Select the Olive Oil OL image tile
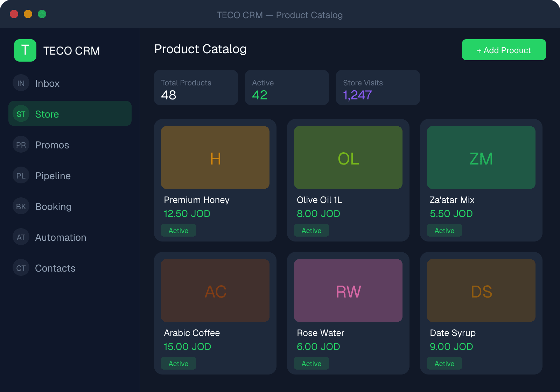Image resolution: width=560 pixels, height=392 pixels. tap(348, 157)
